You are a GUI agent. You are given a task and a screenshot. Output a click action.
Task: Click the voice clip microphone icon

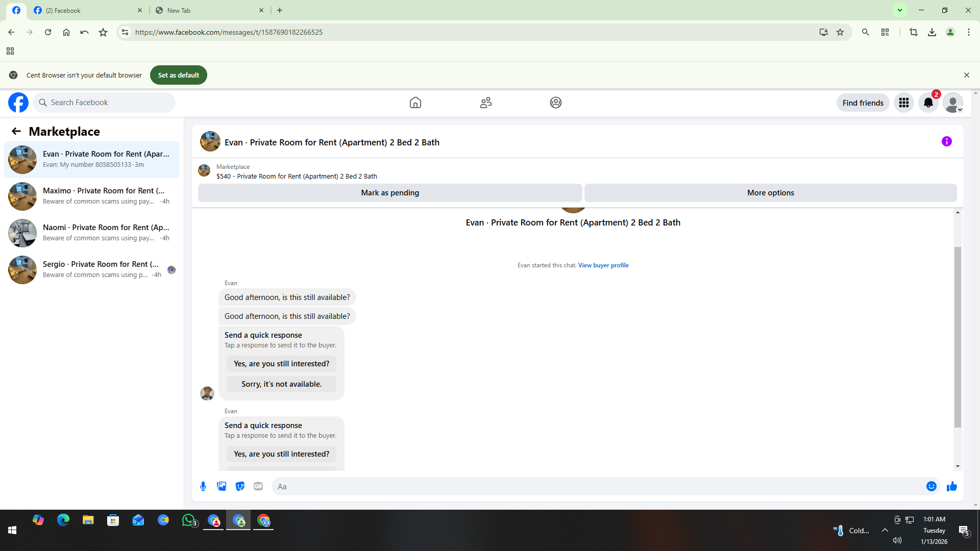click(x=203, y=486)
